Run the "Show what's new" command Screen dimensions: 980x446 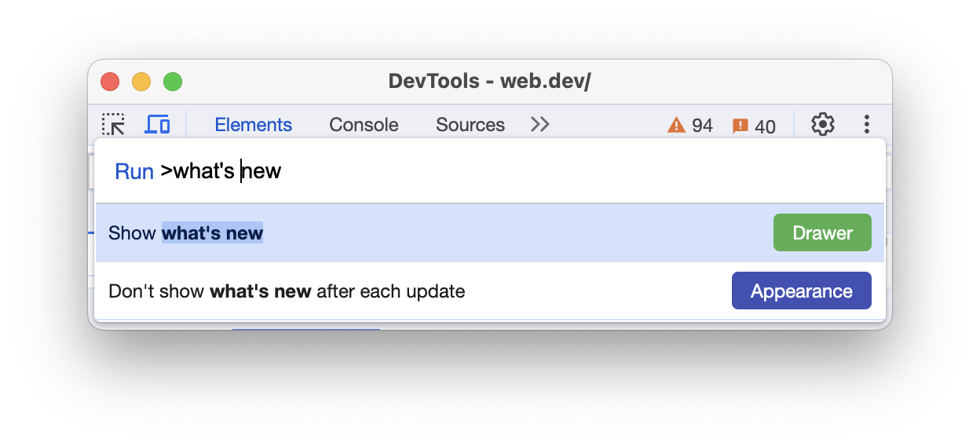[x=314, y=233]
